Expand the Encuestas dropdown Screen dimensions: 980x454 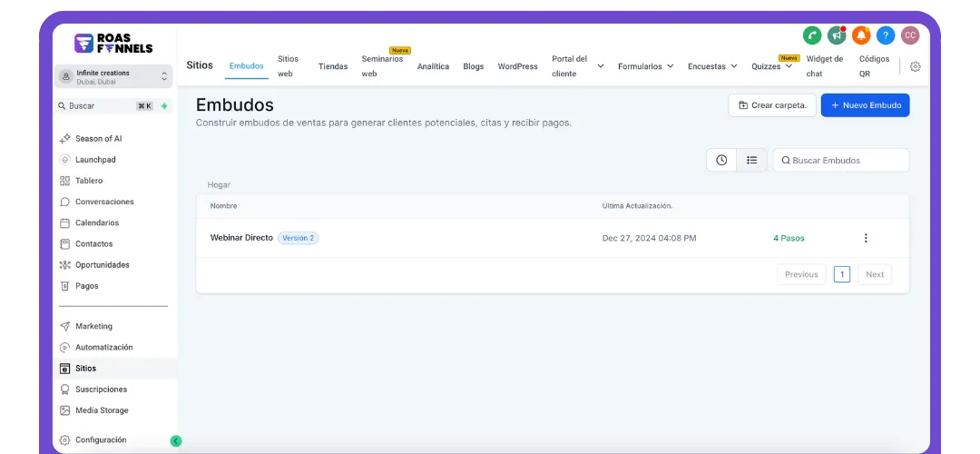(734, 66)
